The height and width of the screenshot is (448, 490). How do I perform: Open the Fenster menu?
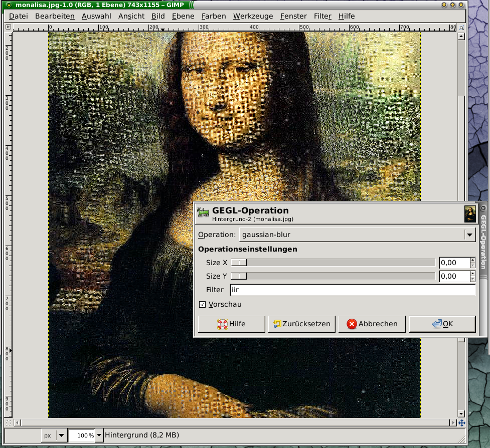click(293, 16)
